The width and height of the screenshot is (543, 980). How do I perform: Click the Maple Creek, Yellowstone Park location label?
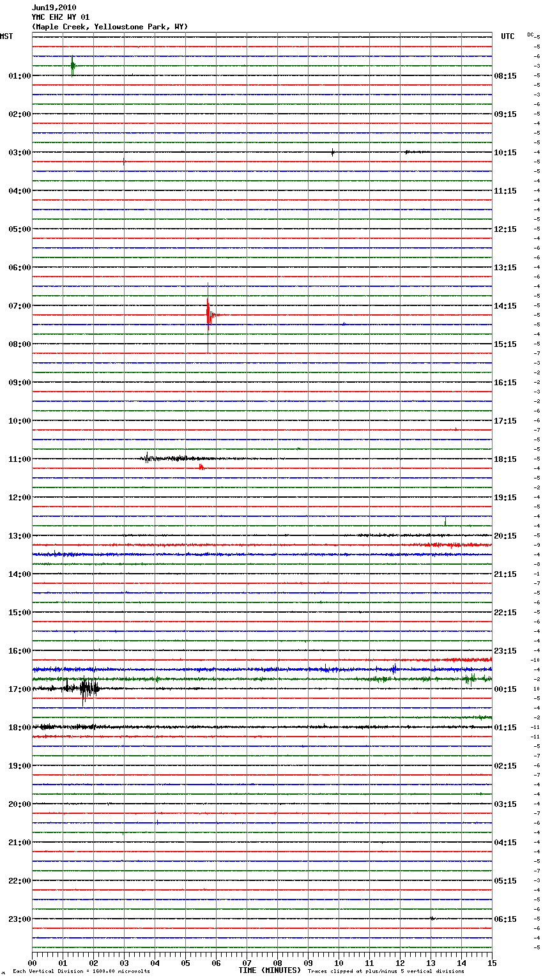(x=110, y=27)
